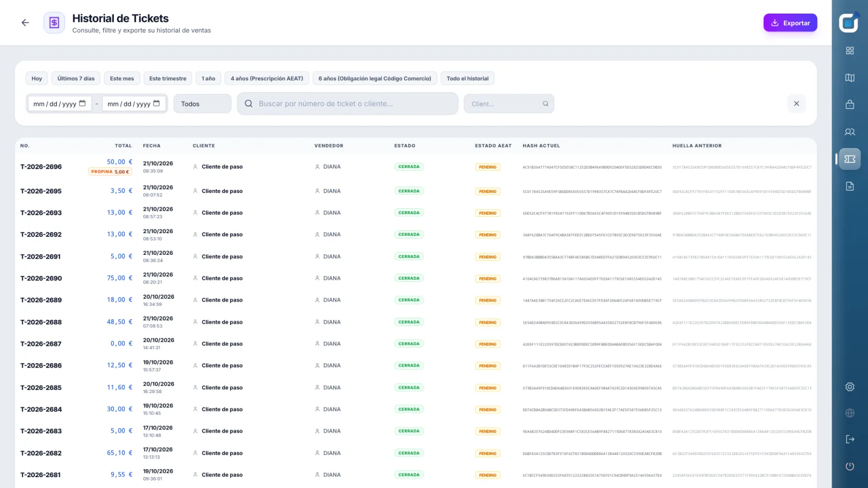Select 6 años Obligación legal range

pos(375,79)
